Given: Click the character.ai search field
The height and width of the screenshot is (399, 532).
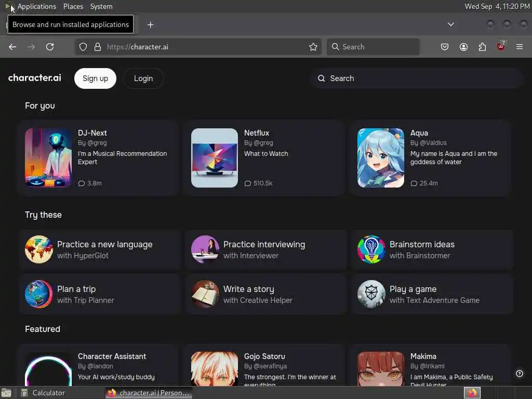Looking at the screenshot, I should click(416, 78).
